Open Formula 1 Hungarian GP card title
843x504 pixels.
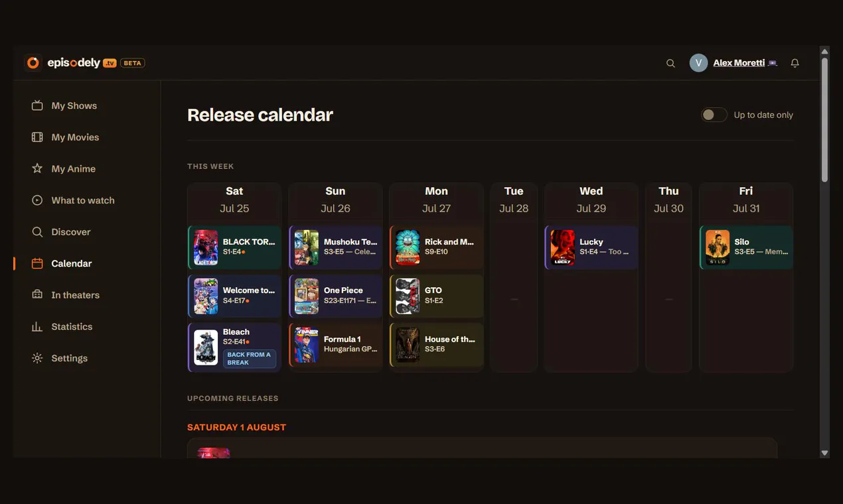point(343,339)
